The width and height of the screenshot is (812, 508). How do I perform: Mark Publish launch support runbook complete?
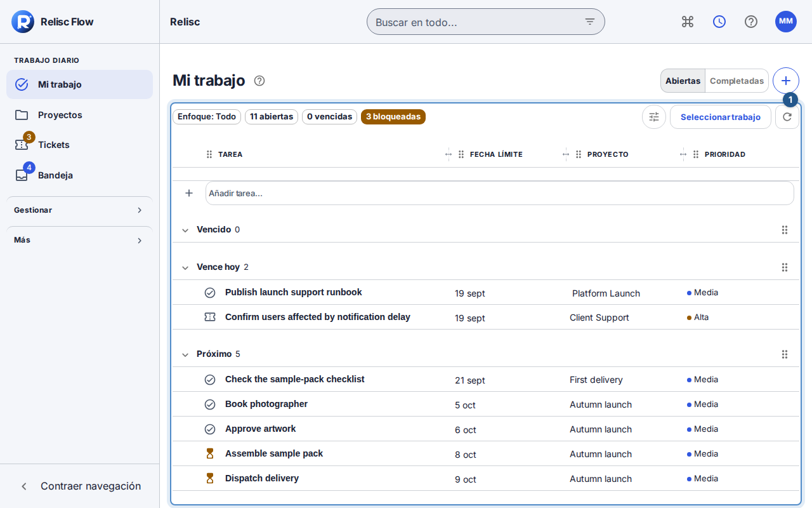point(210,293)
